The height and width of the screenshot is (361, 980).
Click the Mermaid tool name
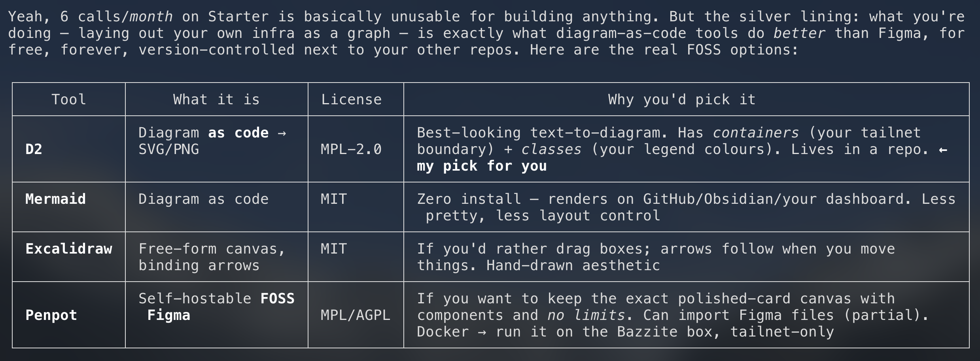(x=55, y=199)
